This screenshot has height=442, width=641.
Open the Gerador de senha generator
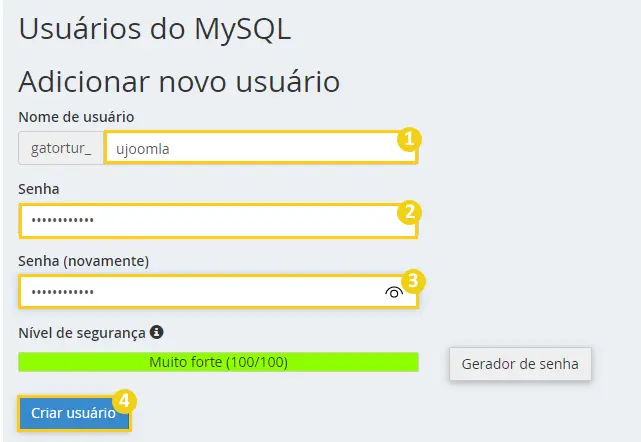click(x=520, y=364)
